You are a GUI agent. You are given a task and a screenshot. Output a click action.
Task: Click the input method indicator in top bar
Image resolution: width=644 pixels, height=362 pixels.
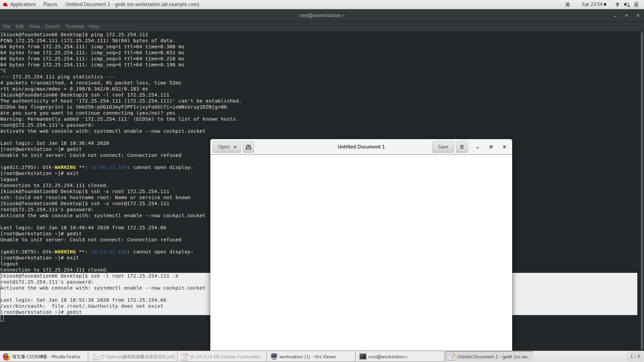click(568, 4)
